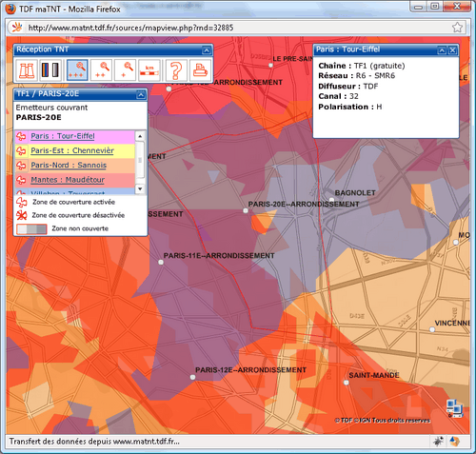Open the binoculars search tool
Screen dimensions: 476x454
[27, 69]
